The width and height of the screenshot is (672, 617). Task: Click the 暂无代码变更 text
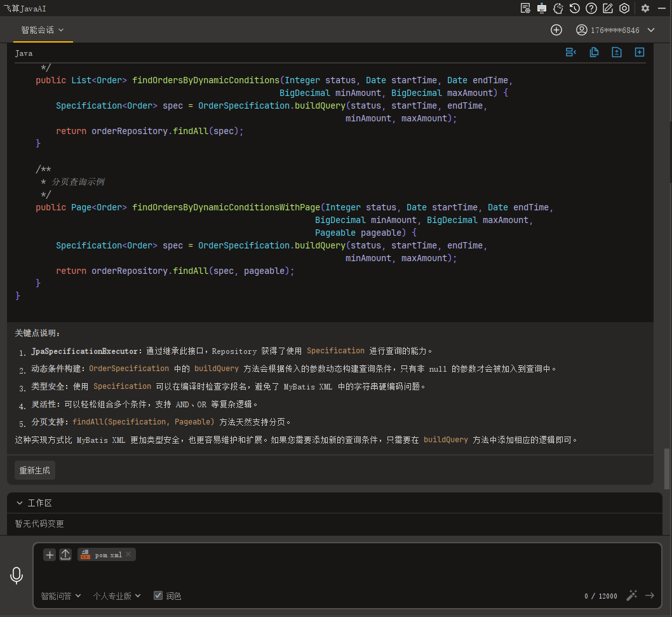click(x=39, y=524)
